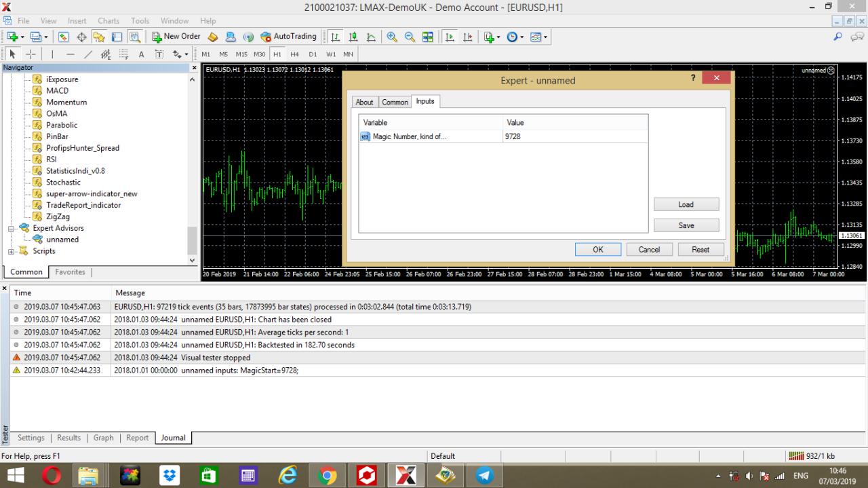Click the New Order toolbar button
Image resolution: width=868 pixels, height=488 pixels.
tap(176, 37)
